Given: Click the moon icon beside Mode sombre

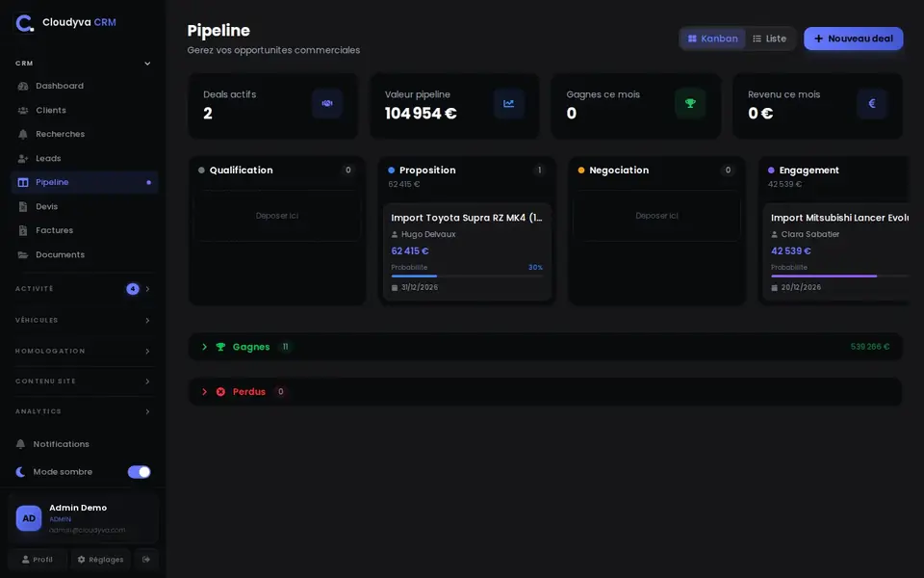Looking at the screenshot, I should pos(20,472).
